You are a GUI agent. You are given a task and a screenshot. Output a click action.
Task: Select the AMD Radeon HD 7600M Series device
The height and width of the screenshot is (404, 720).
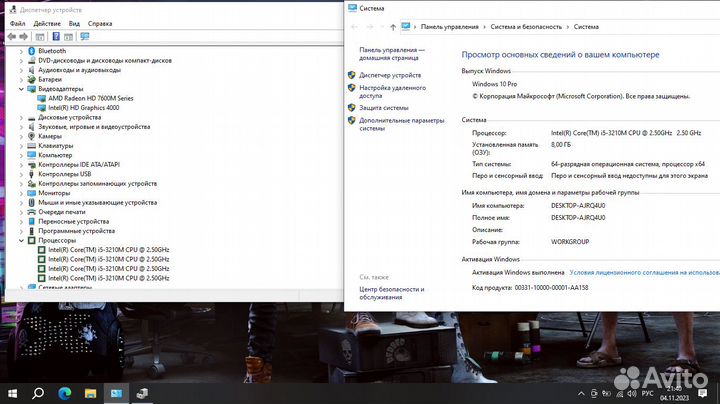point(90,98)
